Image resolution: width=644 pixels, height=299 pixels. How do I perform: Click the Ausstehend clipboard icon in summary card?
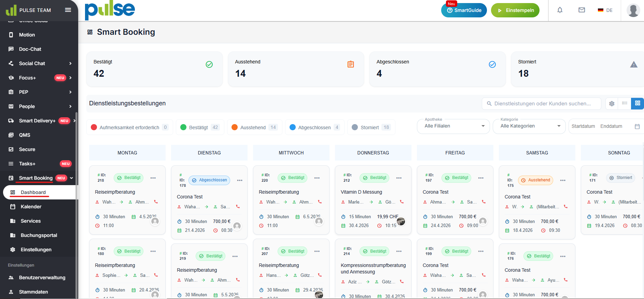(351, 64)
